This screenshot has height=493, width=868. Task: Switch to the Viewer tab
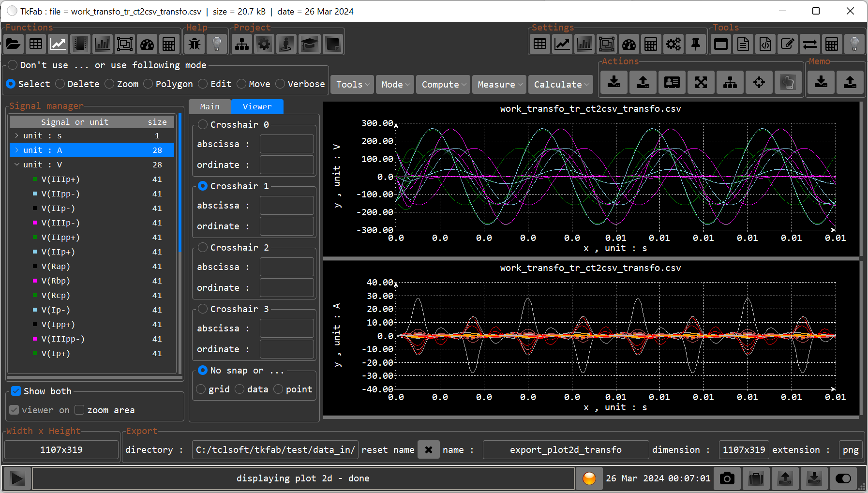(x=257, y=106)
